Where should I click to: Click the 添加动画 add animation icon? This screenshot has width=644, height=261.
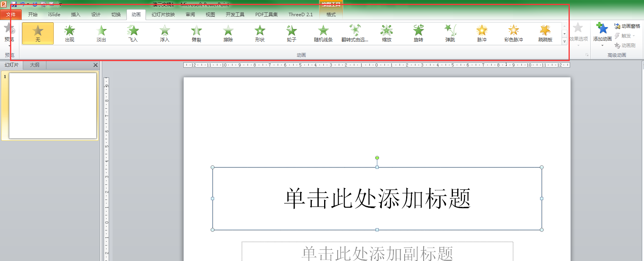602,28
